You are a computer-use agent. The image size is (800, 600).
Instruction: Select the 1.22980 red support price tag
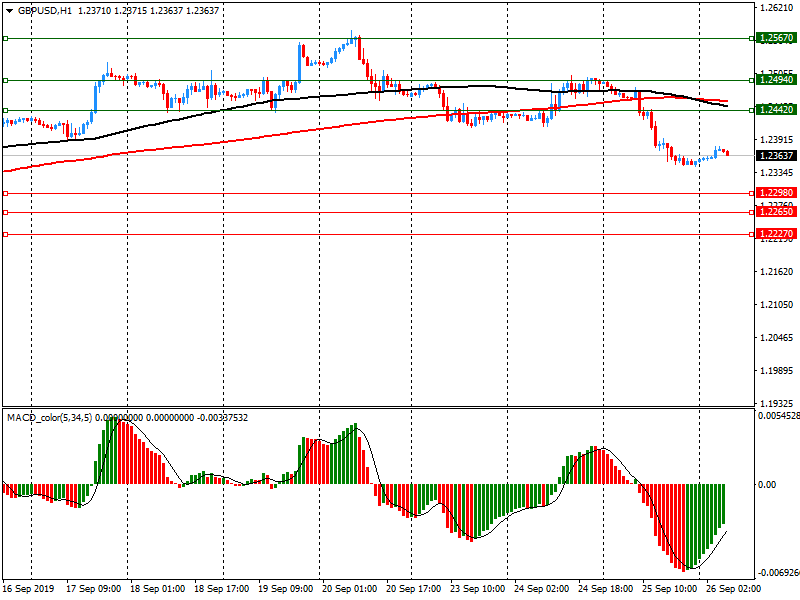777,193
